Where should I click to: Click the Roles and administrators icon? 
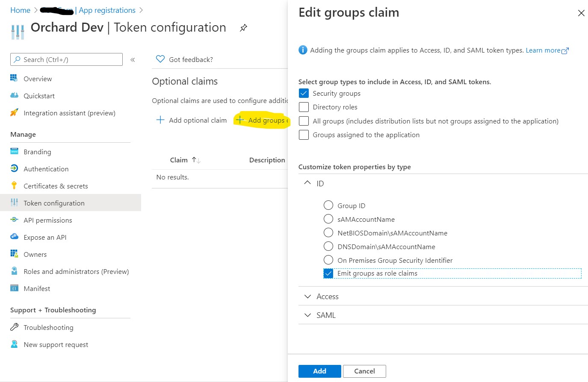14,271
